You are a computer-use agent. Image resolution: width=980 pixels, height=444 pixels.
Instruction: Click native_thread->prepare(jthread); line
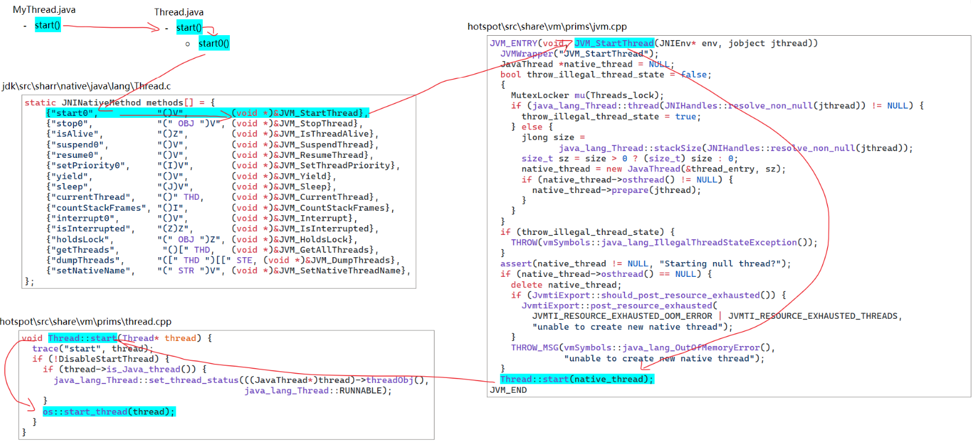617,190
